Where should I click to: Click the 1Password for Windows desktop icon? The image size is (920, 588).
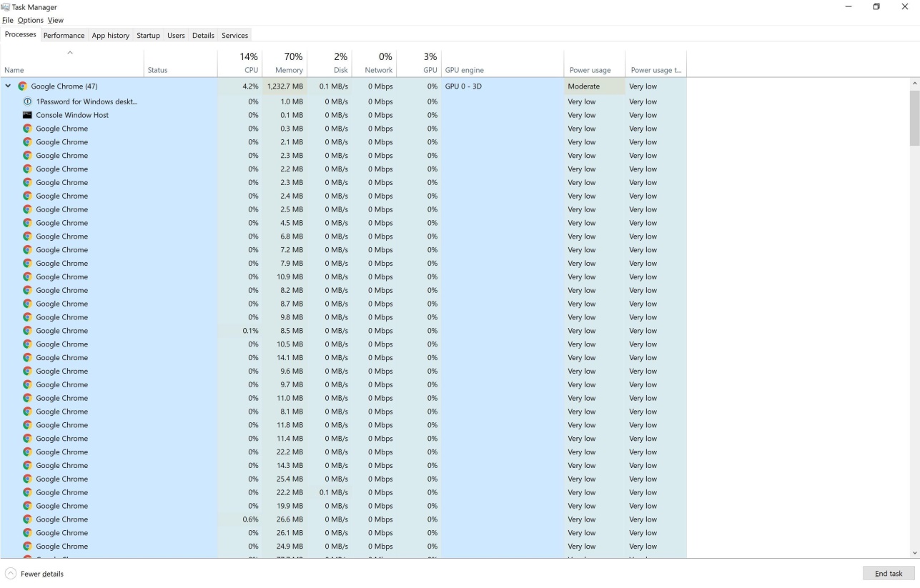tap(27, 101)
